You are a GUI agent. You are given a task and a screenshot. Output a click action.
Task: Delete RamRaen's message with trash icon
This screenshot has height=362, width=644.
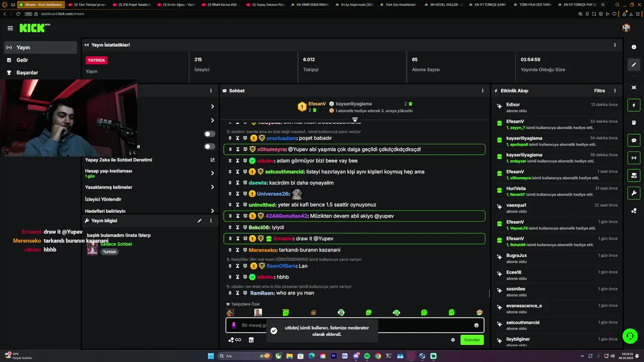(x=230, y=293)
